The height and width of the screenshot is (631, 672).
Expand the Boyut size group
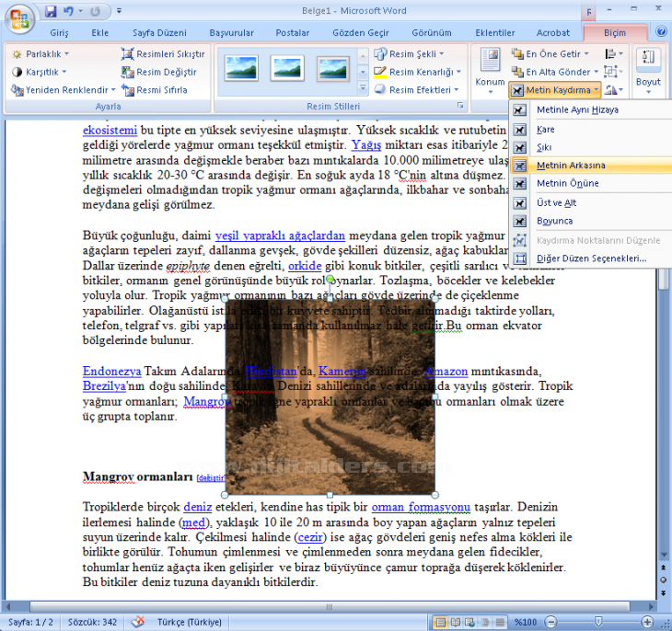648,71
